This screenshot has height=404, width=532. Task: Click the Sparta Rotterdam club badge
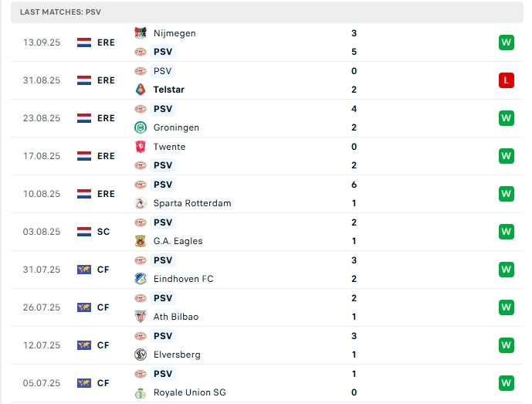click(140, 203)
